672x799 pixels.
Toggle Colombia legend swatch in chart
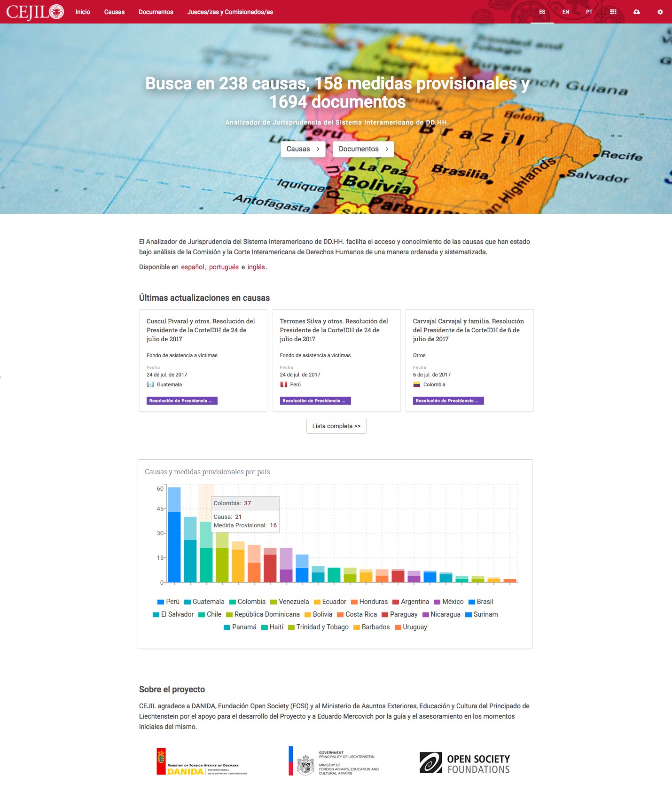point(233,602)
